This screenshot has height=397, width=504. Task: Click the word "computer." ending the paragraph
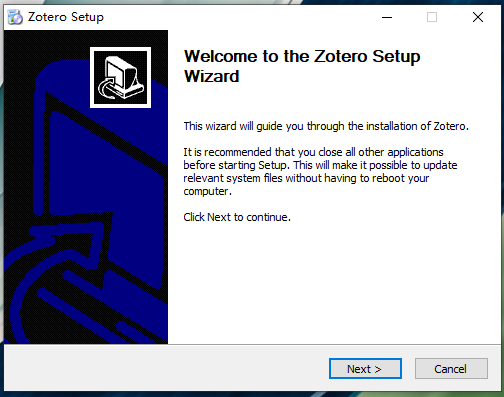click(207, 191)
